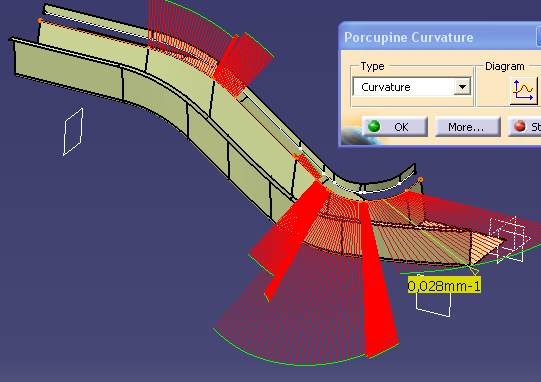Click the partially visible red-light button
The width and height of the screenshot is (541, 382).
[x=524, y=127]
